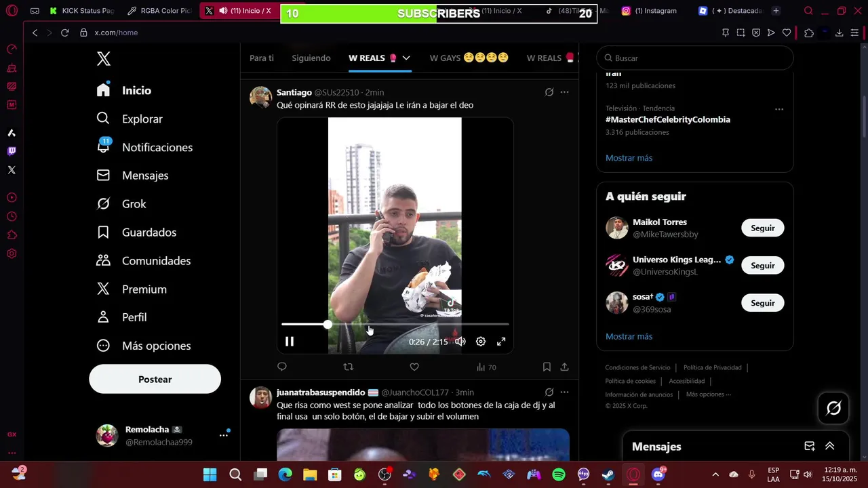View analytics of Santiago's post
The height and width of the screenshot is (488, 868).
click(x=486, y=367)
